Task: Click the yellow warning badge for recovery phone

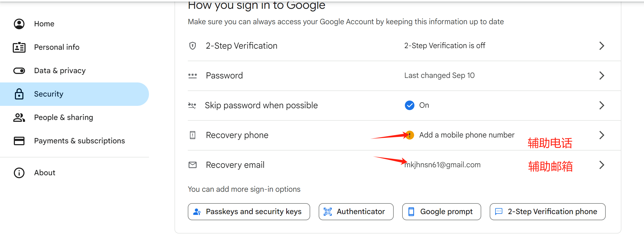Action: point(410,135)
